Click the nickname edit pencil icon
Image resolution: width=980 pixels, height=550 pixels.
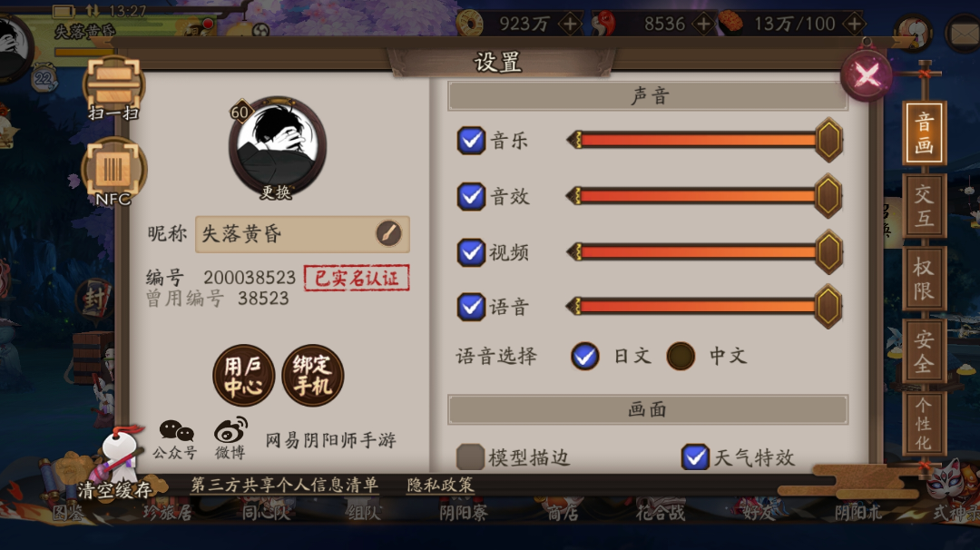(388, 234)
